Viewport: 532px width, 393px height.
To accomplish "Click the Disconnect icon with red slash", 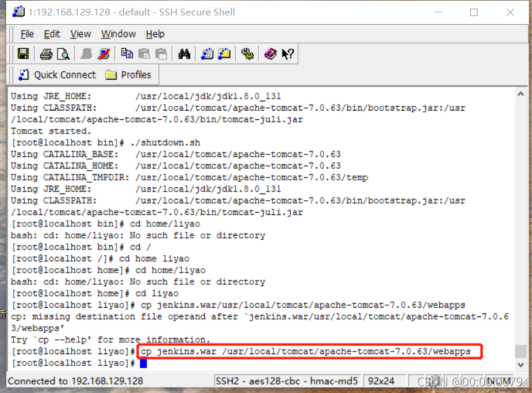I will tap(103, 54).
